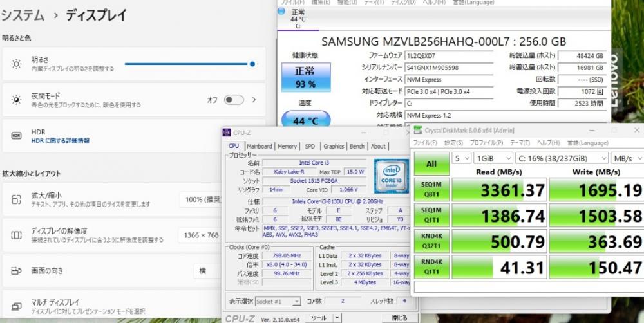Run the RND4K Q1T1 test
This screenshot has height=323, width=644.
(x=431, y=267)
